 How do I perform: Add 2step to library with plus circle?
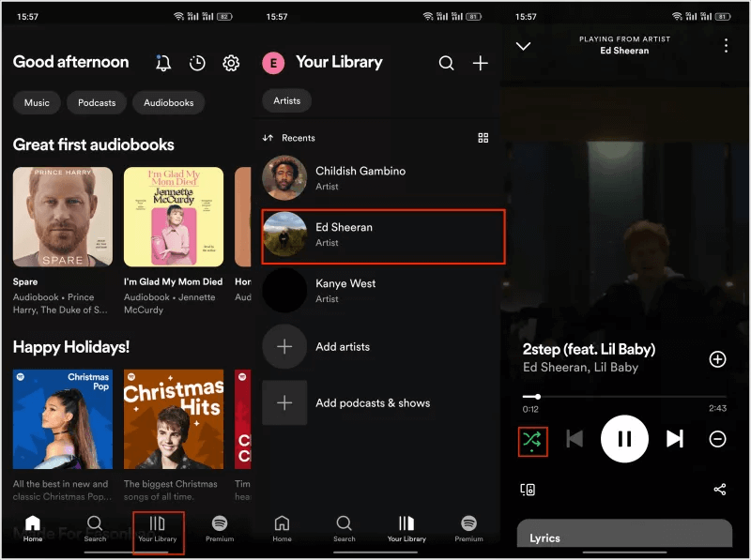[x=717, y=359]
